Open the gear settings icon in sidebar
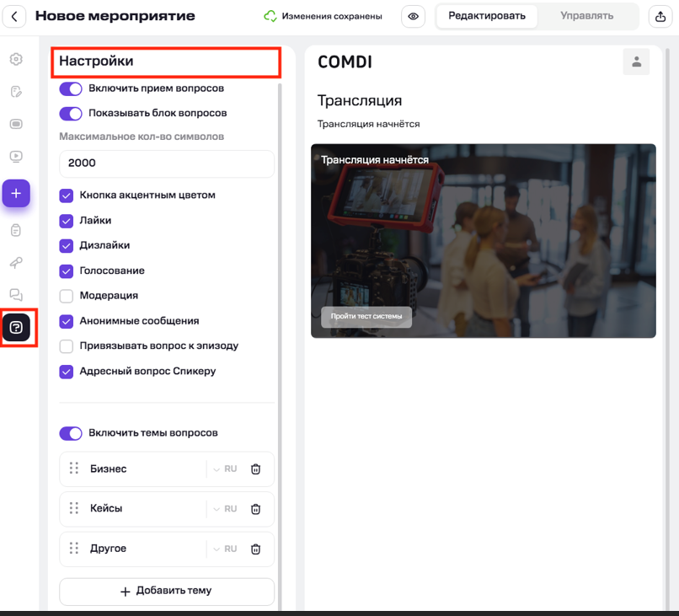Viewport: 679px width, 616px height. click(x=16, y=60)
